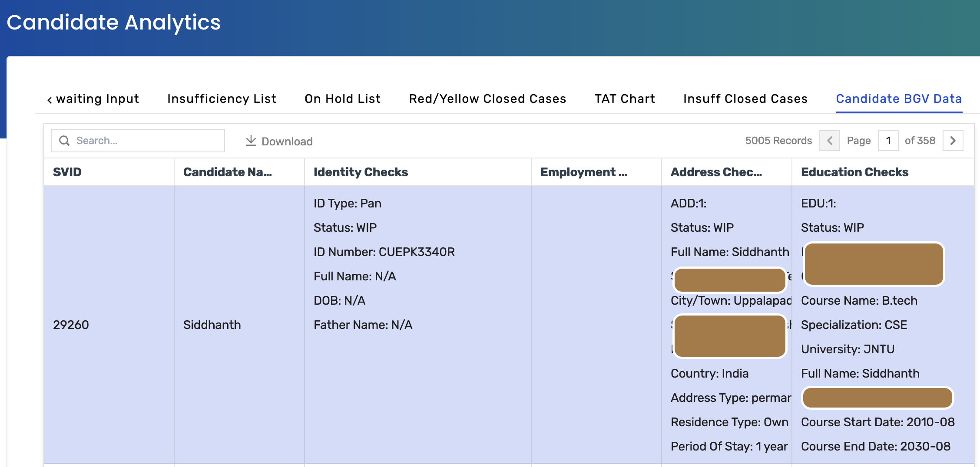Open Red/Yellow Closed Cases tab
Viewport: 980px width, 467px height.
487,99
